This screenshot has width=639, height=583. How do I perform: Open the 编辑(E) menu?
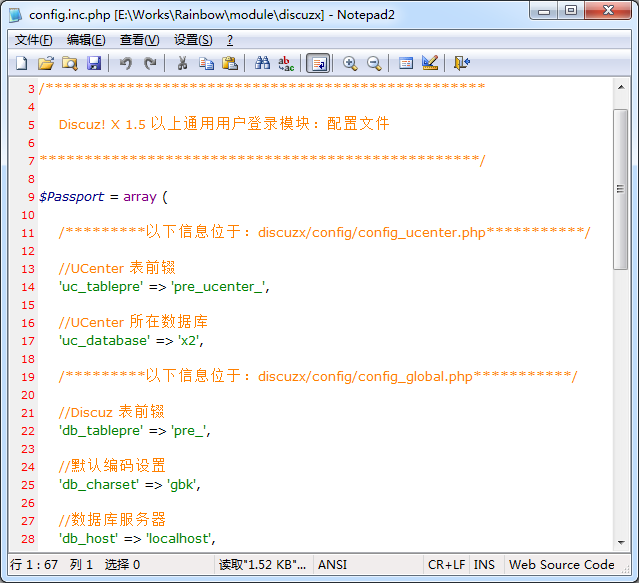pos(85,40)
